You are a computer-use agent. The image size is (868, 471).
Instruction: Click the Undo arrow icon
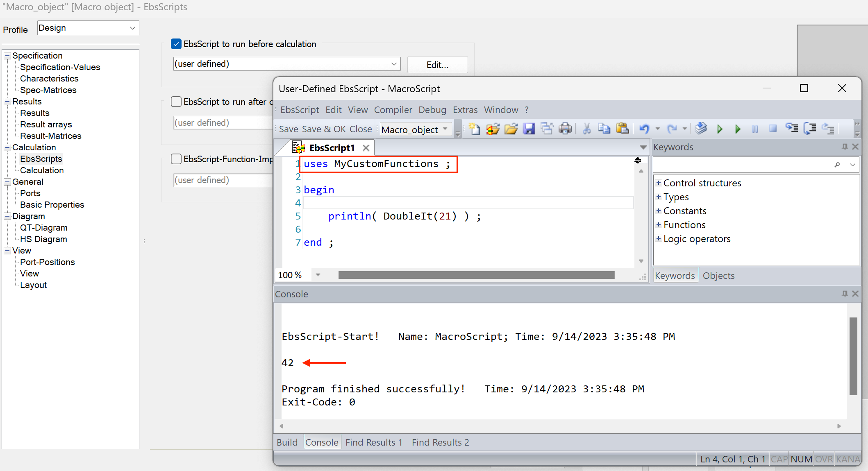pos(644,129)
